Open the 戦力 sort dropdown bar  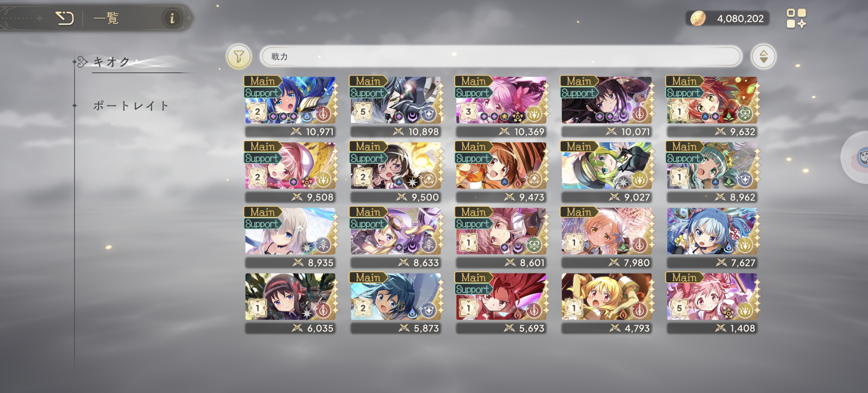(x=501, y=57)
